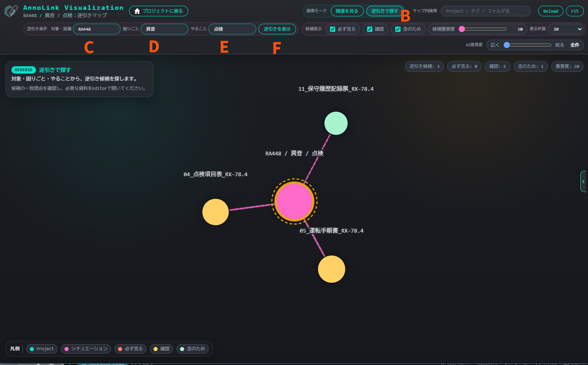Click the label 04_点検項目表_RX-78.4

[216, 174]
